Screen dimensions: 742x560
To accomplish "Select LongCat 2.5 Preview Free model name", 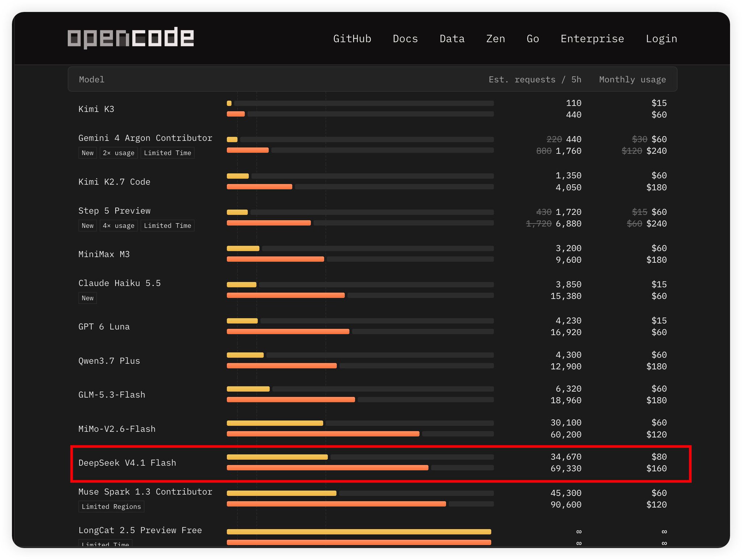I will (140, 530).
